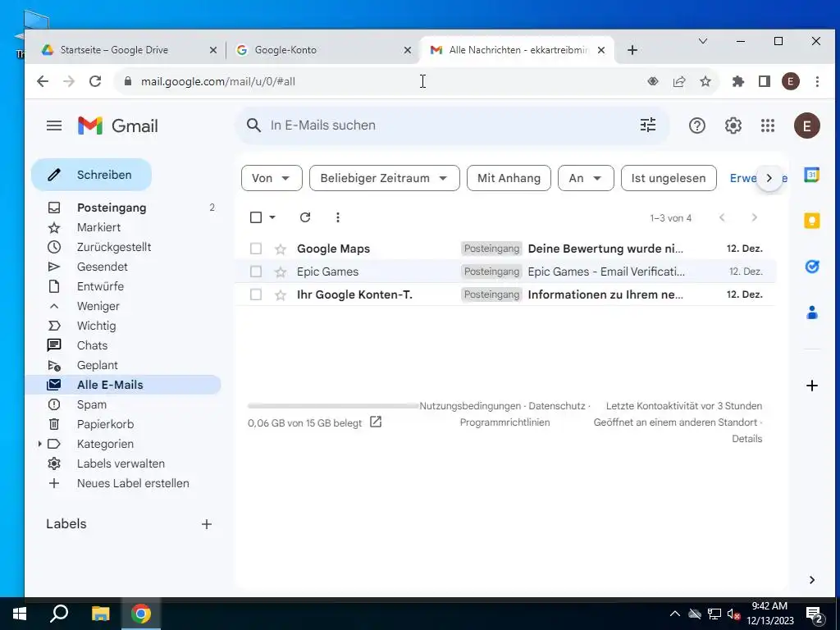This screenshot has width=840, height=630.
Task: Open the An filter dropdown
Action: click(586, 178)
